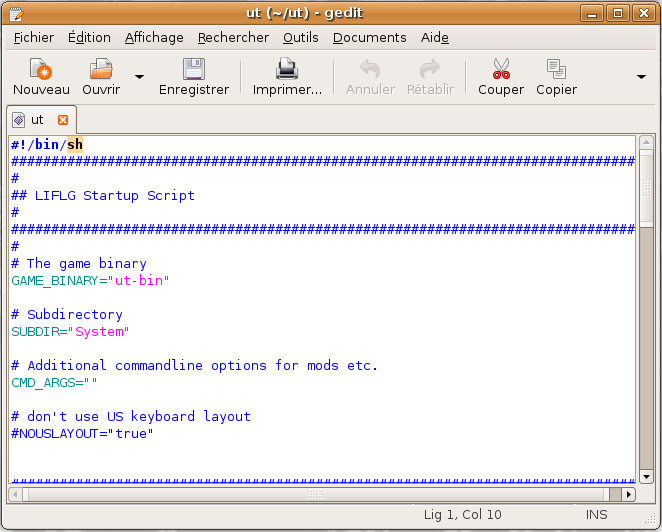
Task: Open the Rechercher menu
Action: point(233,37)
